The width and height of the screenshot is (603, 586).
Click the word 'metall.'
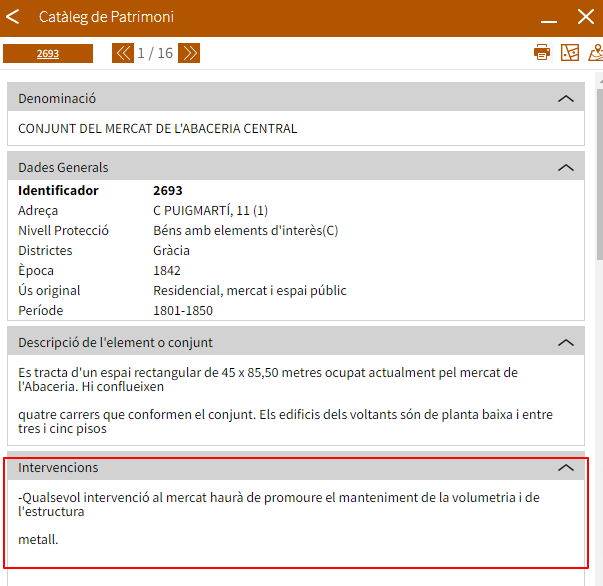[38, 539]
